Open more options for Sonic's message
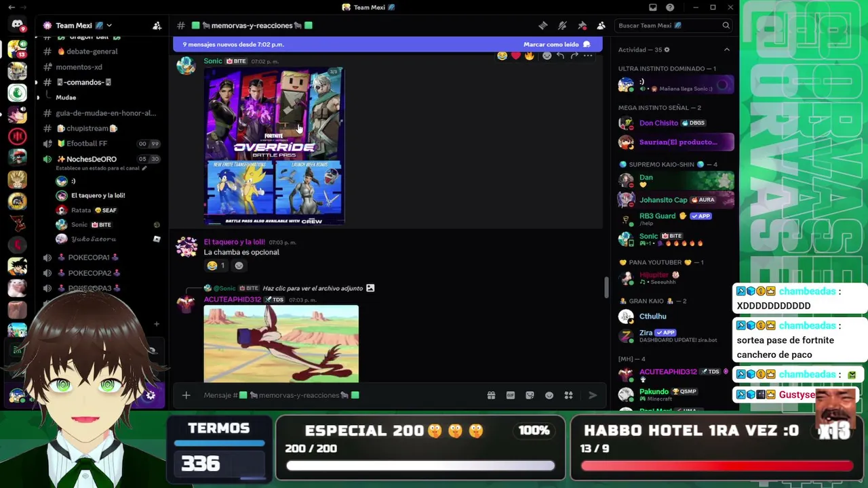This screenshot has width=868, height=488. tap(588, 56)
